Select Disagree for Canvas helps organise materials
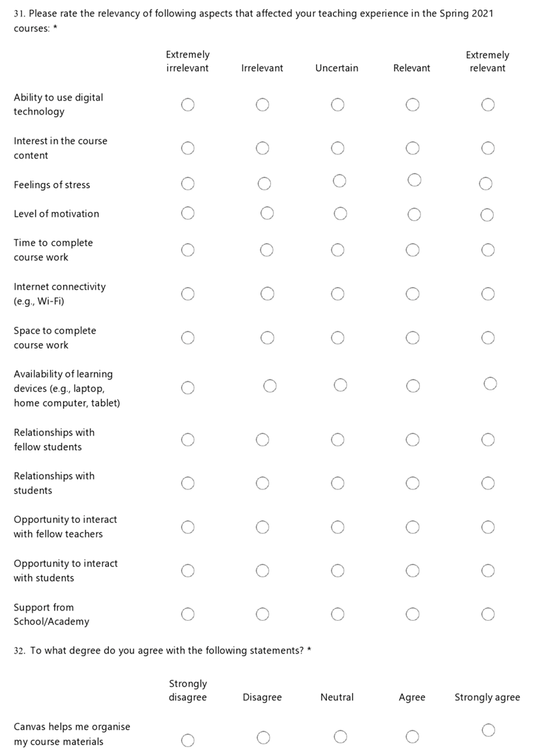 (263, 737)
